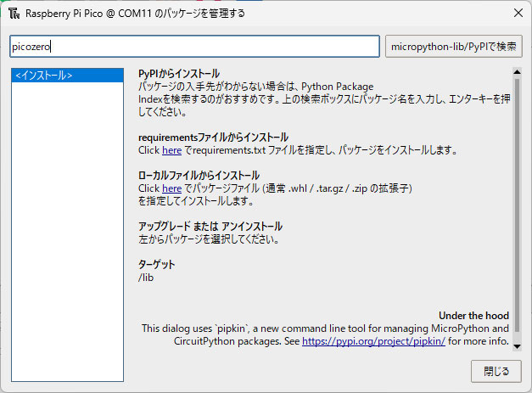Screen dimensions: 532x393
Task: Select the <インストール> list entry
Action: (67, 75)
